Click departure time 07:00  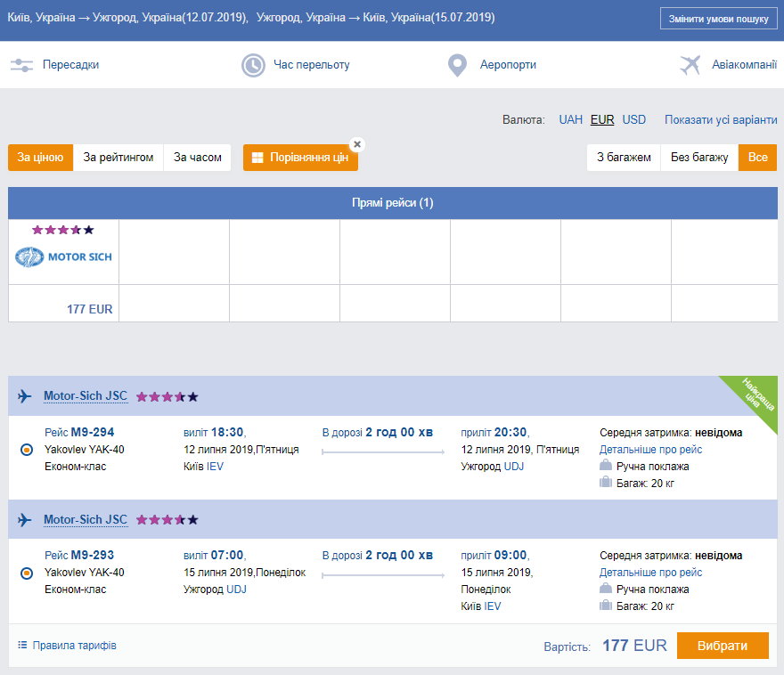tap(227, 555)
